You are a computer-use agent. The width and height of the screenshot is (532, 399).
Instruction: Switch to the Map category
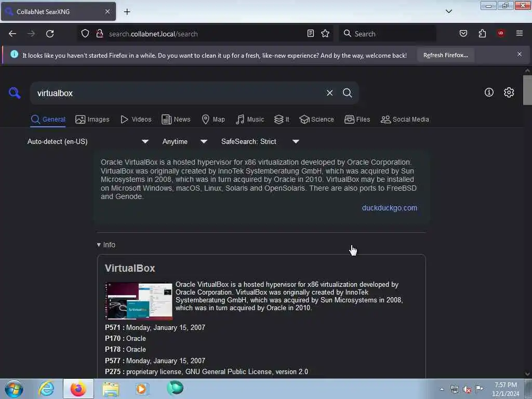(214, 119)
